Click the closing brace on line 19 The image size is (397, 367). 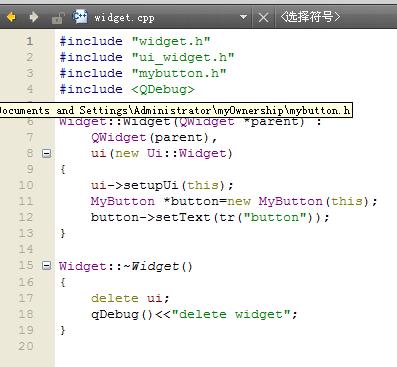(x=63, y=330)
